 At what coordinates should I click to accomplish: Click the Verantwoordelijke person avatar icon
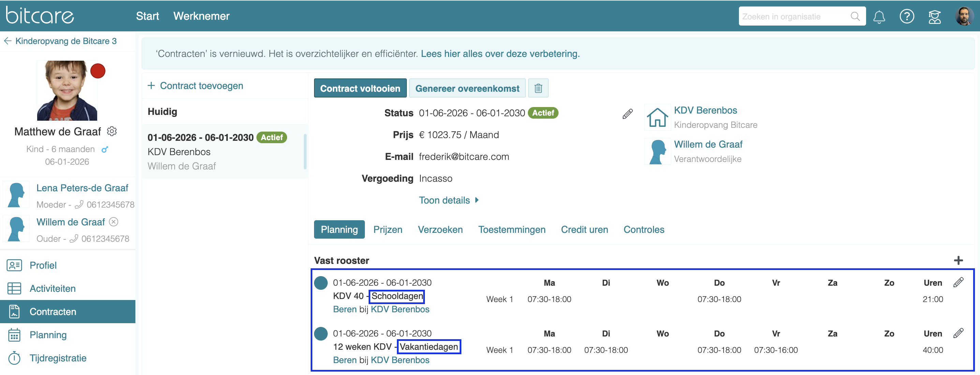(657, 151)
